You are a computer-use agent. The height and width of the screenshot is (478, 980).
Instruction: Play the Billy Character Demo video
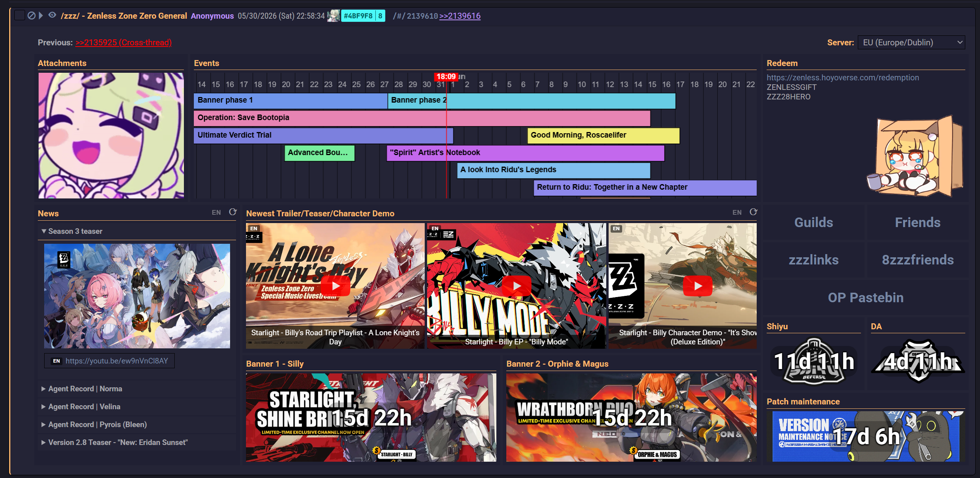coord(697,286)
